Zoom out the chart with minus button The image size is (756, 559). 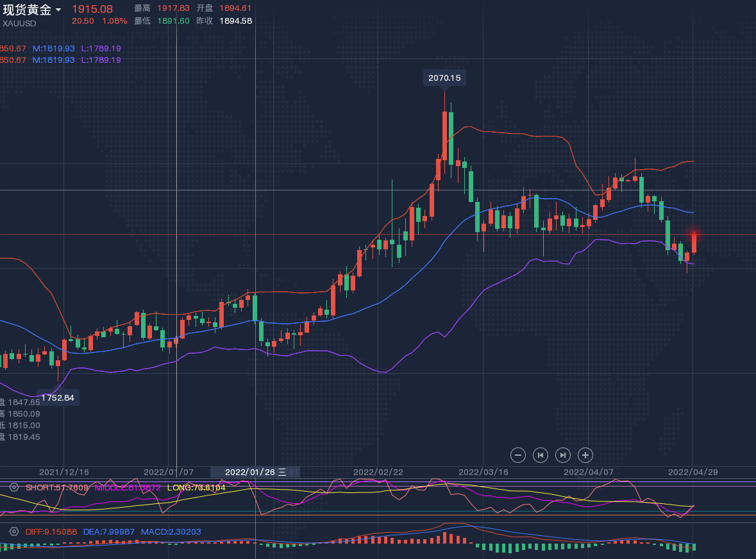click(518, 455)
